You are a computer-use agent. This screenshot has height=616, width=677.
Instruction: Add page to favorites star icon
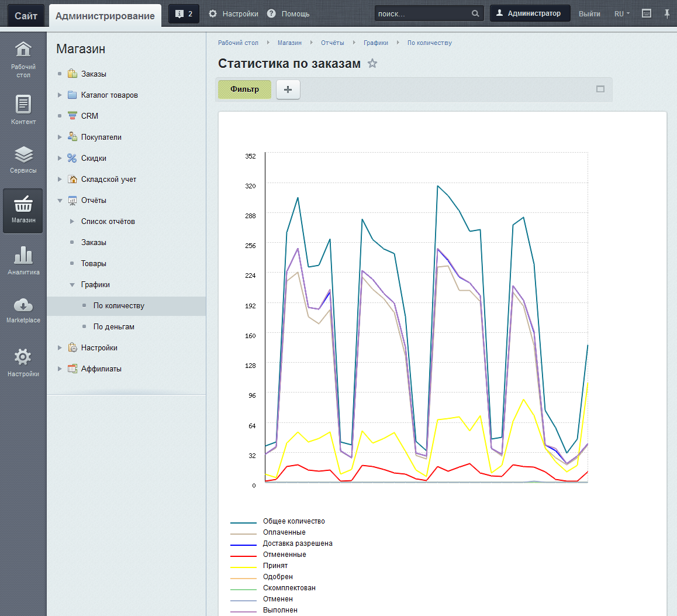coord(372,64)
